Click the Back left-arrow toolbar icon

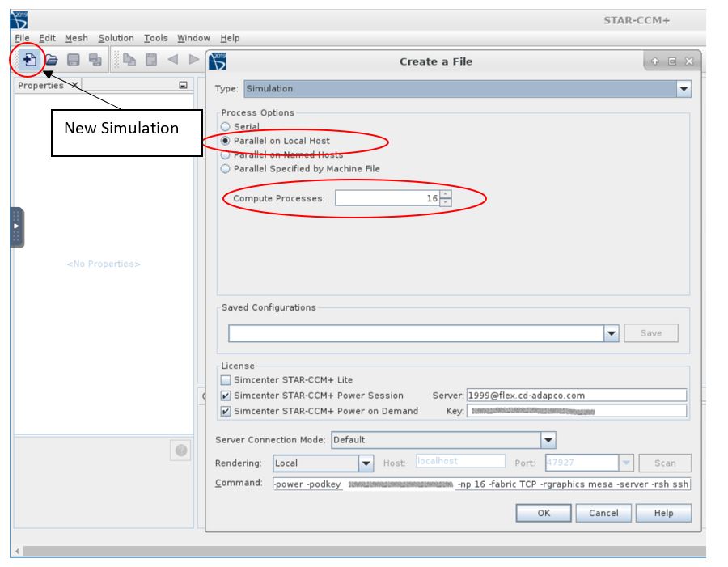pos(173,59)
